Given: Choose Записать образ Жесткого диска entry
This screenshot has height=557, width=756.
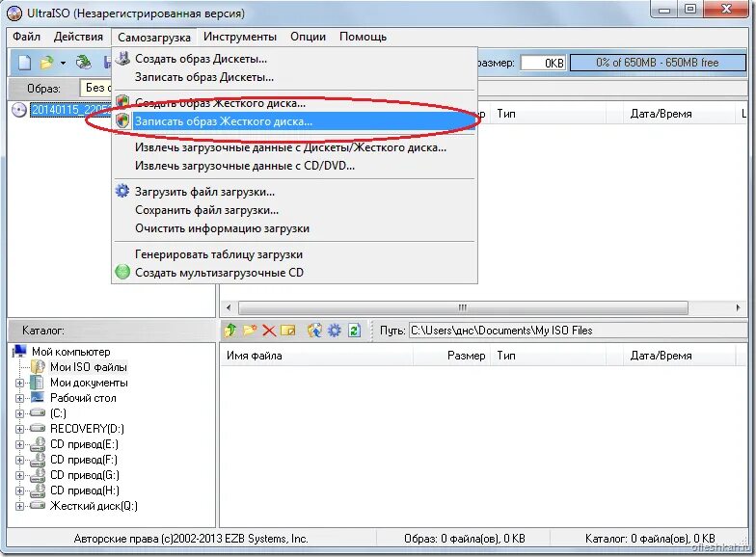Looking at the screenshot, I should pos(295,121).
